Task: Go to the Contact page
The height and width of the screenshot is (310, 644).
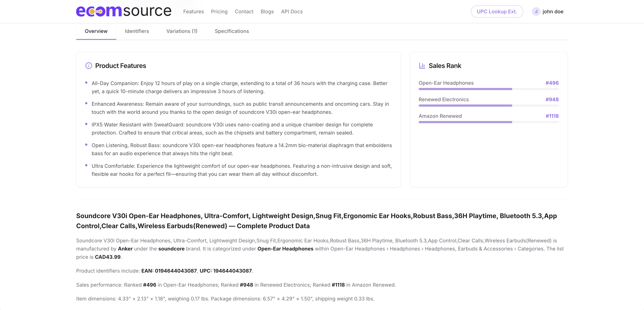Action: coord(244,12)
